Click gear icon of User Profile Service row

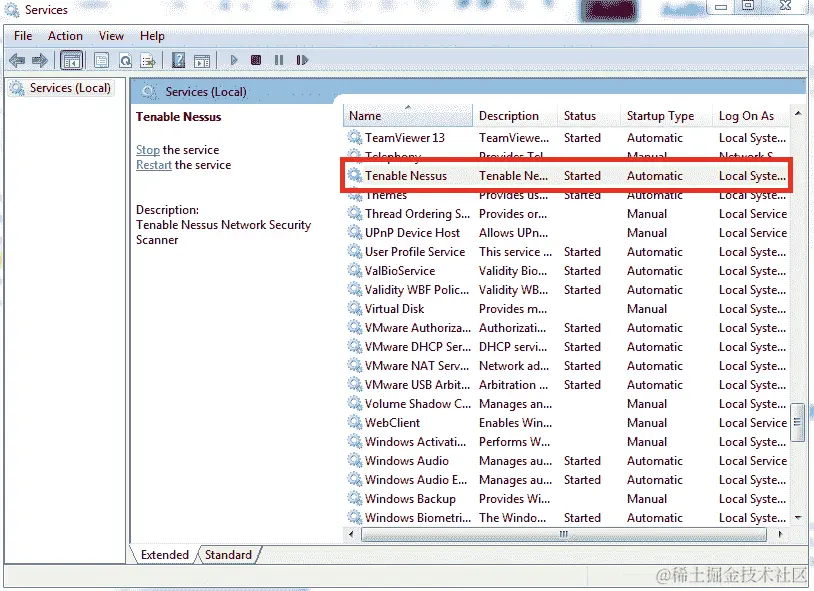[x=355, y=251]
